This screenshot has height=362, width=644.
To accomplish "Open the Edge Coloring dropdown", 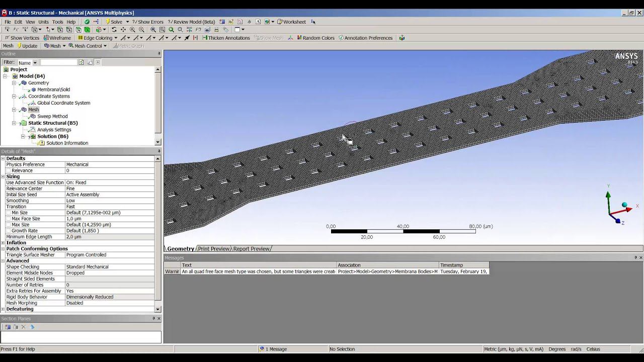I will pos(116,38).
